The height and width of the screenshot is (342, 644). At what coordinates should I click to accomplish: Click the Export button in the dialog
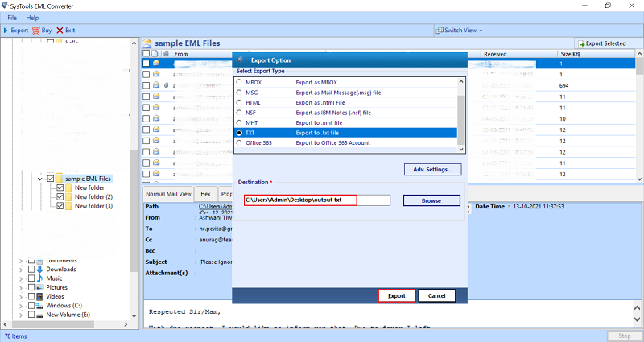pyautogui.click(x=397, y=295)
